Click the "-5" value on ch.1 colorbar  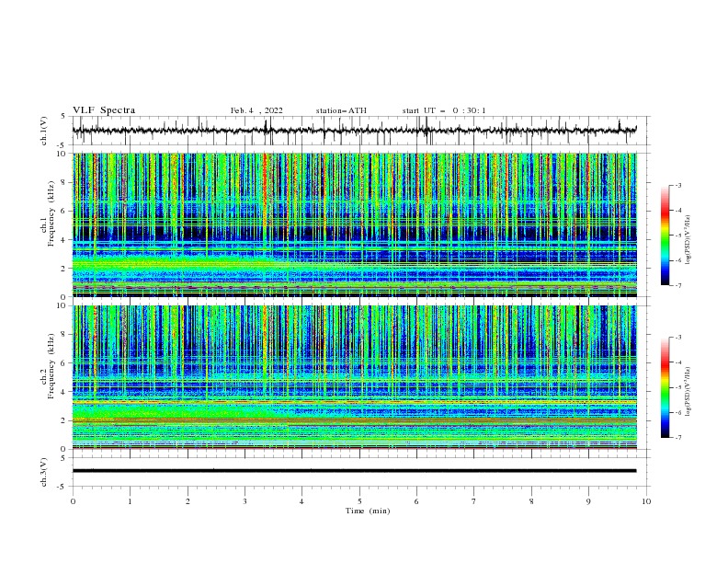(677, 236)
